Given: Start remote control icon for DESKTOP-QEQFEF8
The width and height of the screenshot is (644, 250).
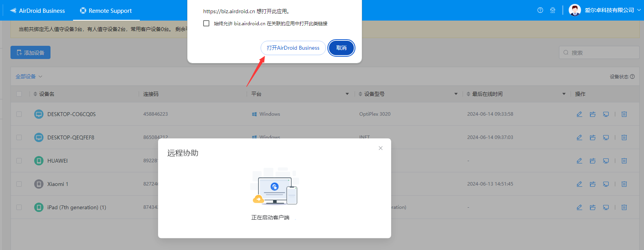Looking at the screenshot, I should click(x=606, y=137).
